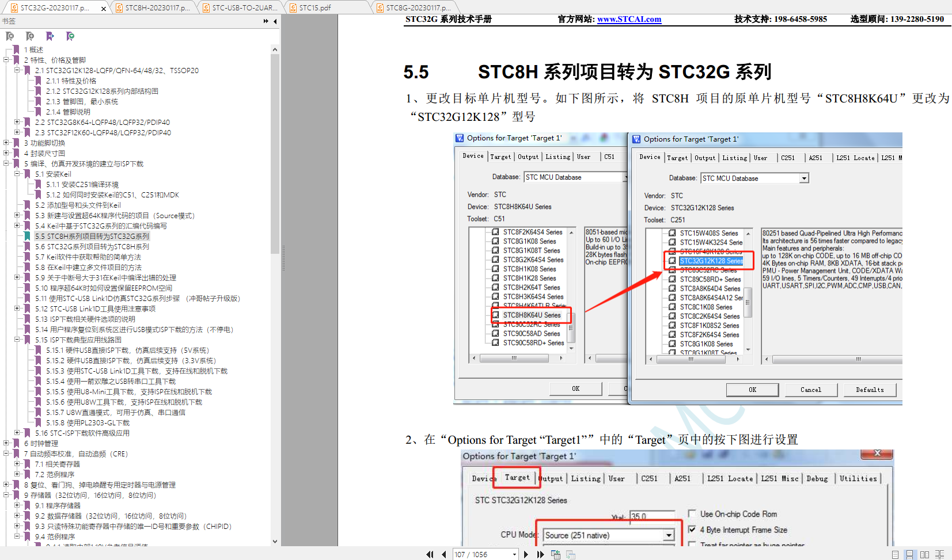Switch to the STC-USB-TO-2UAR PDF tab

pyautogui.click(x=240, y=7)
